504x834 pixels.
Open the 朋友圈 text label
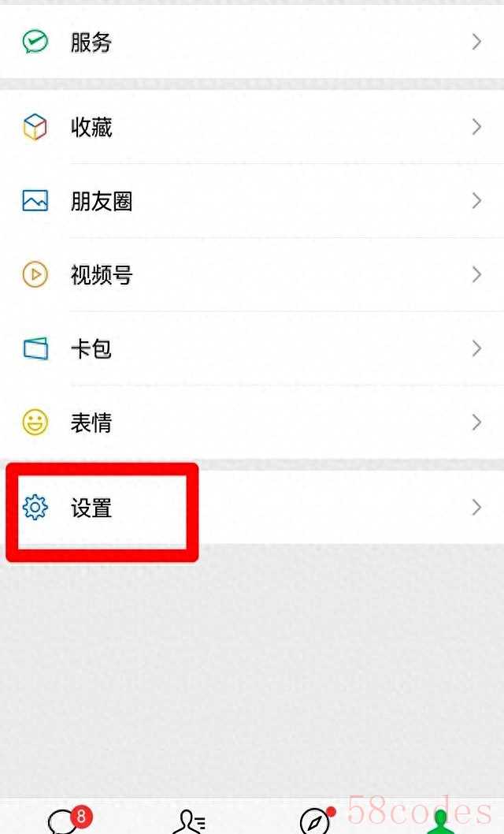(102, 201)
